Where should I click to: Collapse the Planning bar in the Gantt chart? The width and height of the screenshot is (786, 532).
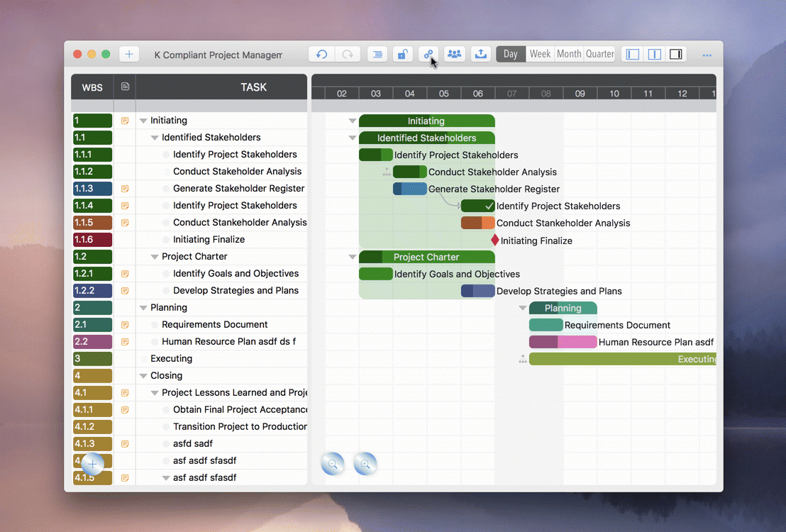[x=523, y=309]
